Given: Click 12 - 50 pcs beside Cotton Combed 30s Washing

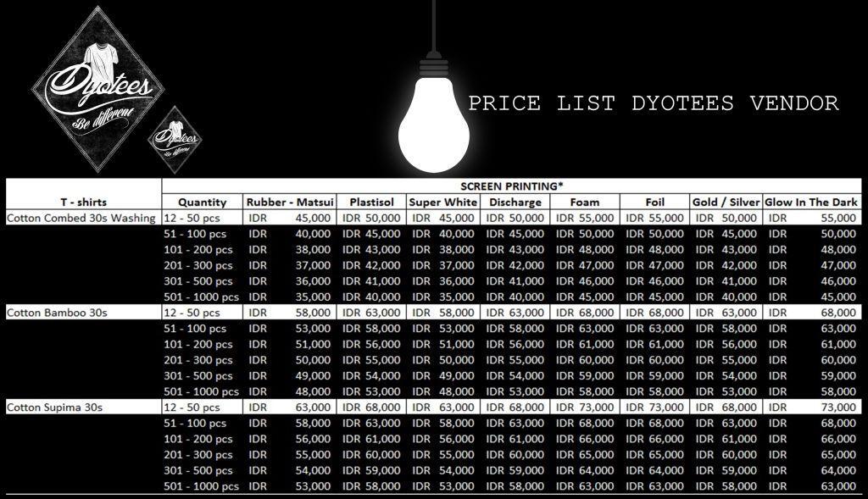Looking at the screenshot, I should pyautogui.click(x=192, y=218).
